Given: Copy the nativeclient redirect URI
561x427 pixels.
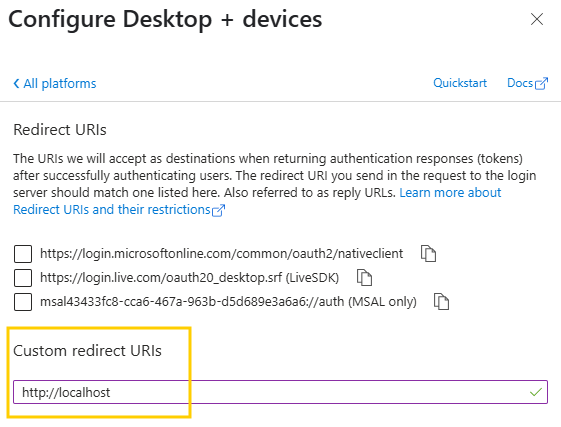Looking at the screenshot, I should coord(428,254).
